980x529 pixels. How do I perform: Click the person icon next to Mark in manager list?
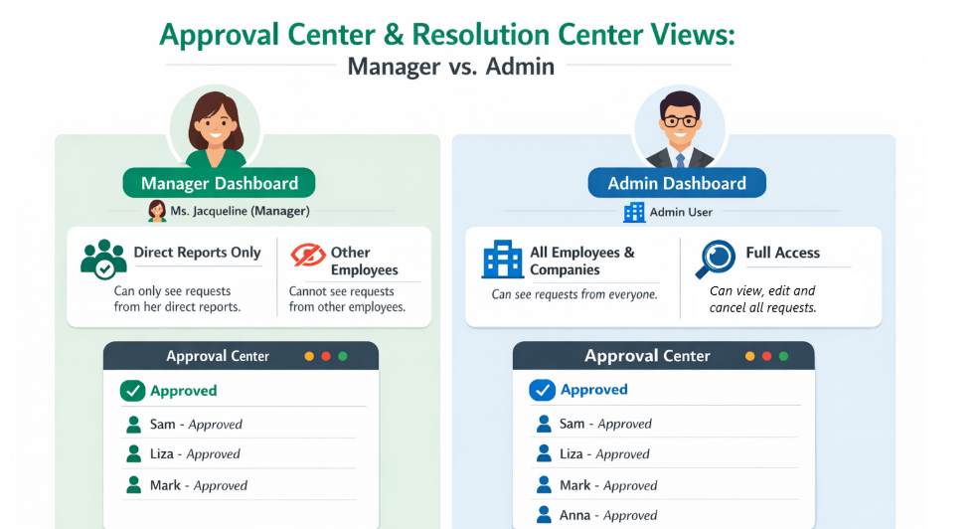pyautogui.click(x=133, y=485)
